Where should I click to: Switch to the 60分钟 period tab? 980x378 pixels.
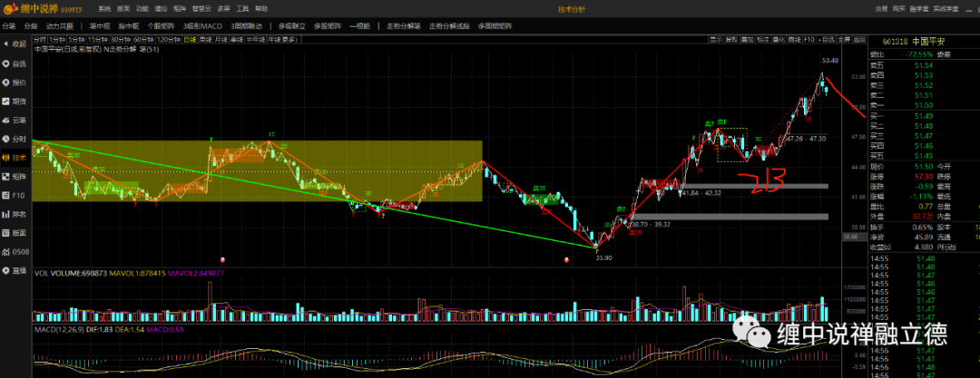tap(143, 39)
